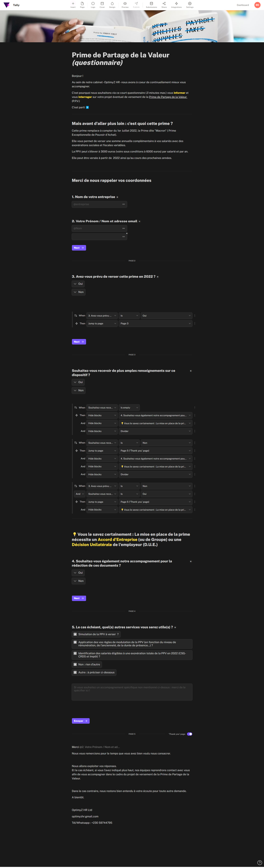
Task: Expand the 'Divider' hide blocks dropdown
Action: (x=155, y=431)
